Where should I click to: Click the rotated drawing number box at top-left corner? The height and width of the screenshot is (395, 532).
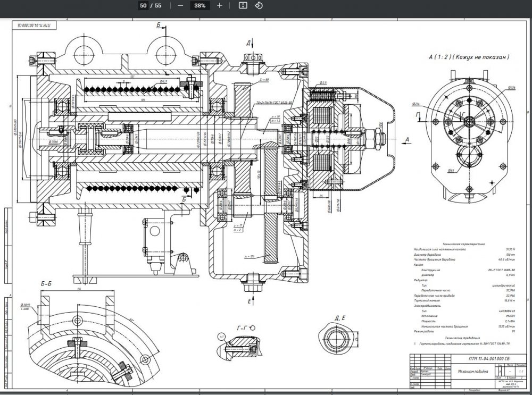(34, 26)
